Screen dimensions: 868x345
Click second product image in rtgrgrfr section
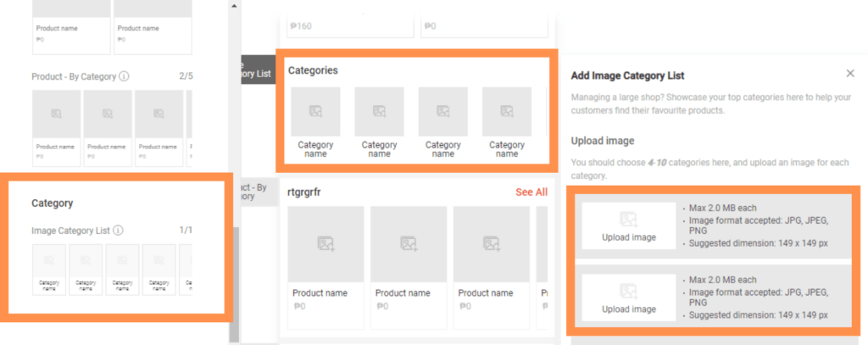pyautogui.click(x=409, y=244)
